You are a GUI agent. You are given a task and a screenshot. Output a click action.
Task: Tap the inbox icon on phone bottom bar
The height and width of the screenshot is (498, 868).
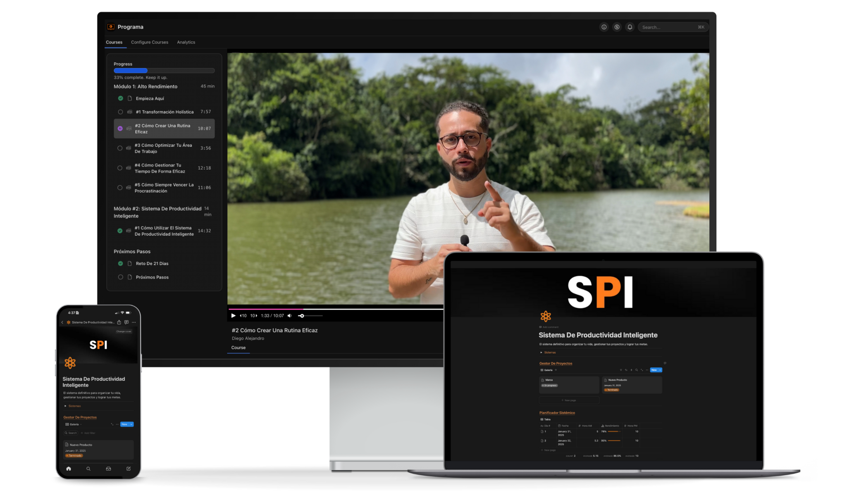108,469
